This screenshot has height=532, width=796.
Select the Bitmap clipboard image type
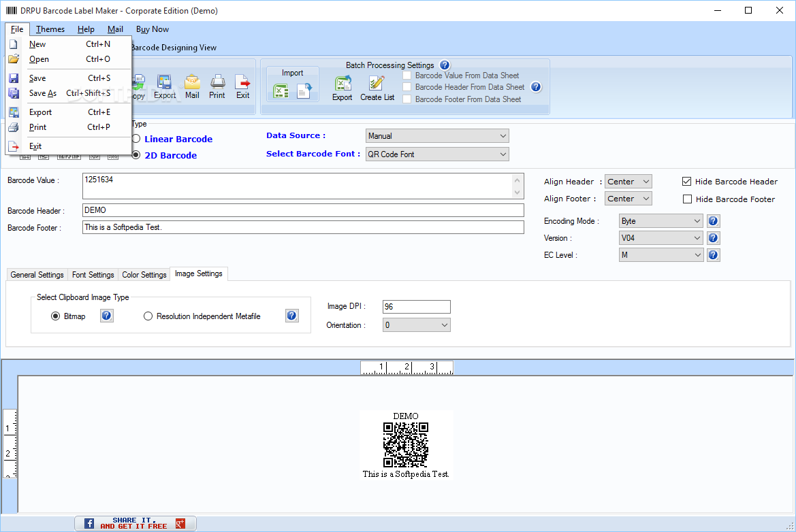click(x=55, y=316)
